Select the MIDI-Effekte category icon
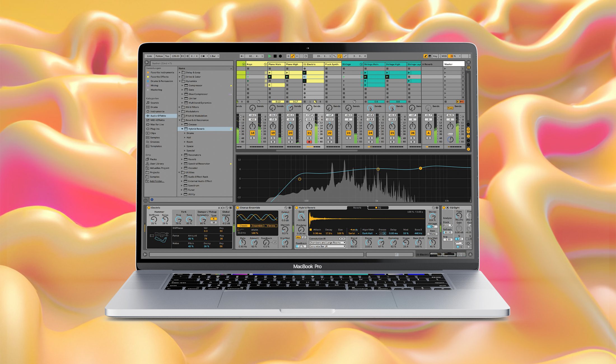This screenshot has width=616, height=364. (x=148, y=120)
